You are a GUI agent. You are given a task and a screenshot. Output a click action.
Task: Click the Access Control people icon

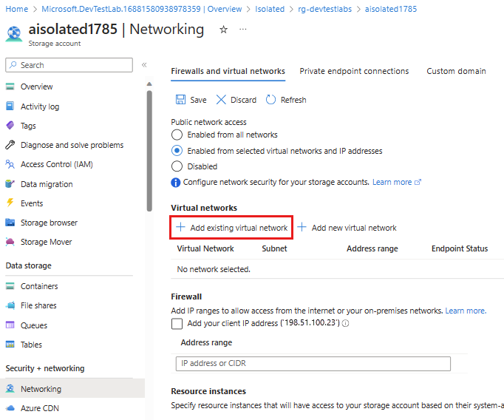pyautogui.click(x=10, y=164)
